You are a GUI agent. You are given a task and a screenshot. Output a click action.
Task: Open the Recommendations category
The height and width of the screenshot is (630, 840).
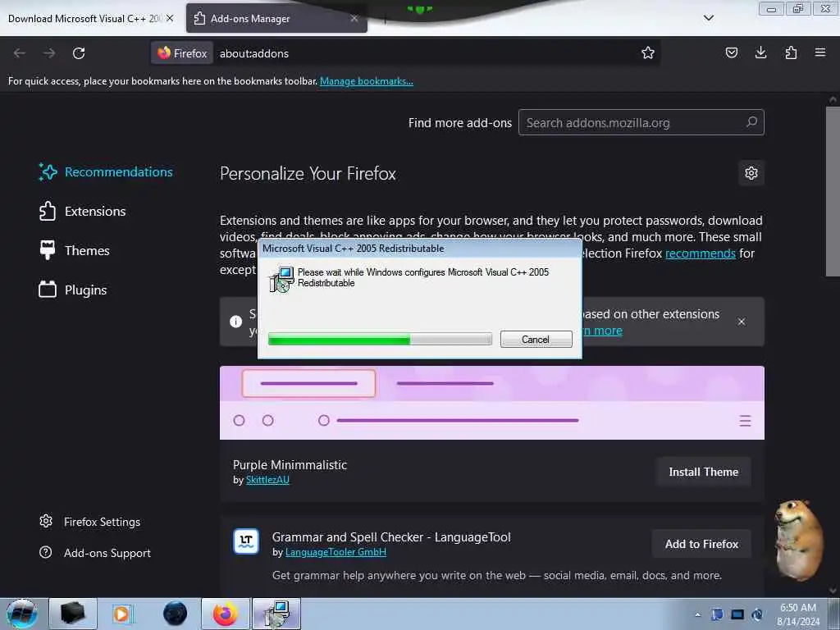tap(106, 172)
